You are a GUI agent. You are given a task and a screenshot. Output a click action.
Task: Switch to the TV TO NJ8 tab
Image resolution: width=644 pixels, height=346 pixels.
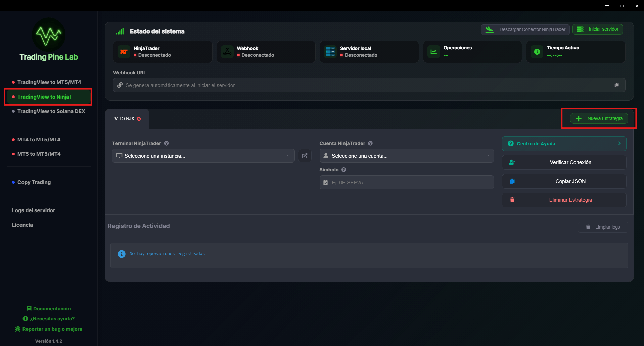[x=123, y=119]
